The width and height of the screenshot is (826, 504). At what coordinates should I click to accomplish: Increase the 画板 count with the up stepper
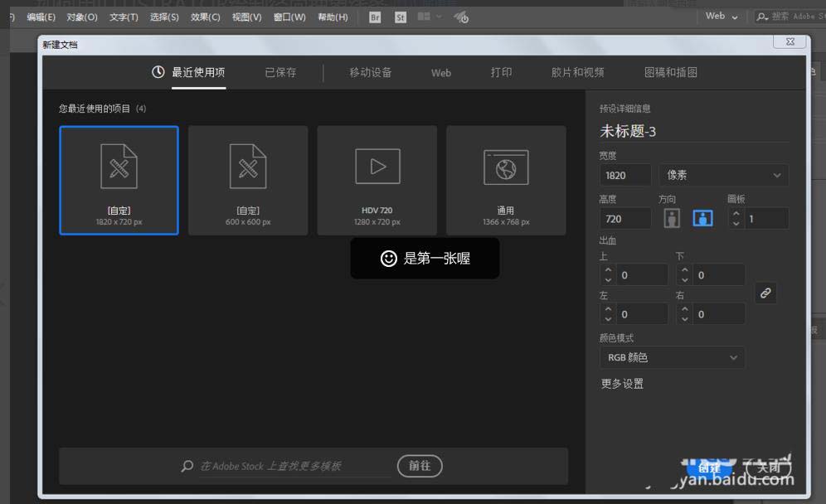coord(735,213)
